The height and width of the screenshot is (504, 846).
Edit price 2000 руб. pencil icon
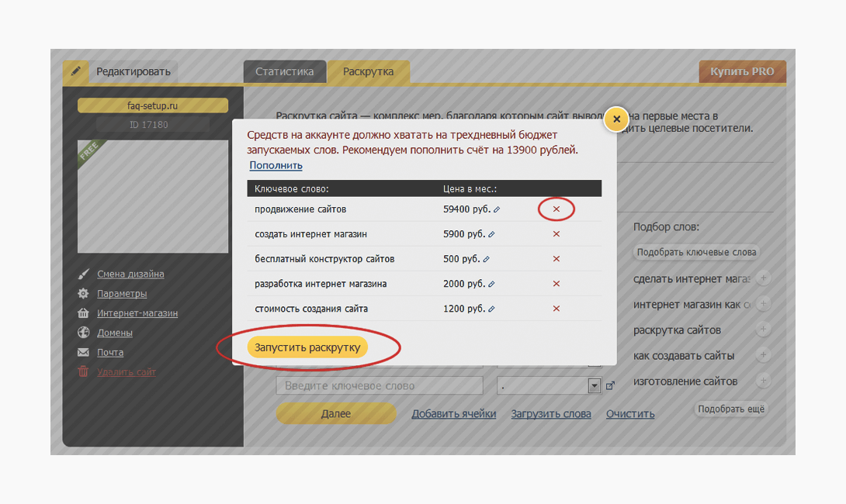click(x=491, y=284)
